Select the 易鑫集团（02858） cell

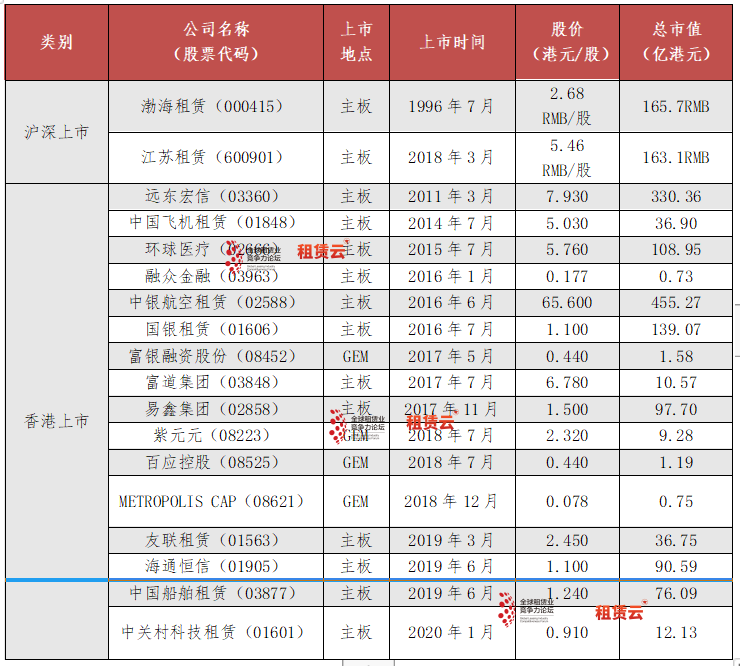click(x=216, y=409)
